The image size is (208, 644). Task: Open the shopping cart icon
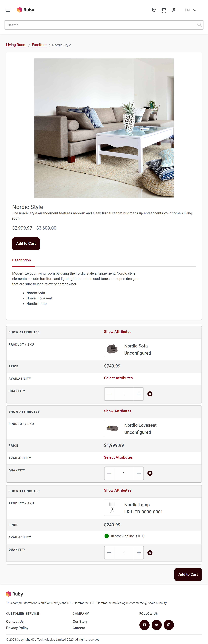pyautogui.click(x=164, y=10)
